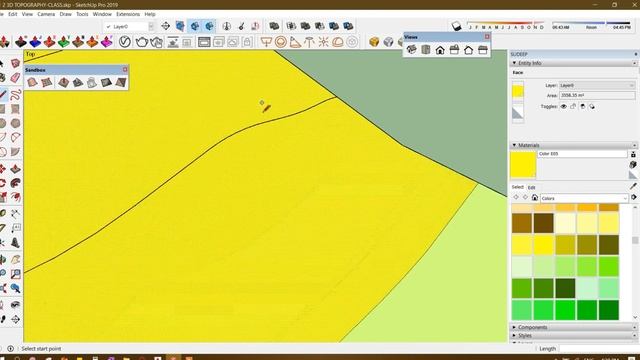Screen dimensions: 640x360
Task: Select the Sandbox Stamp tool
Action: click(x=78, y=82)
